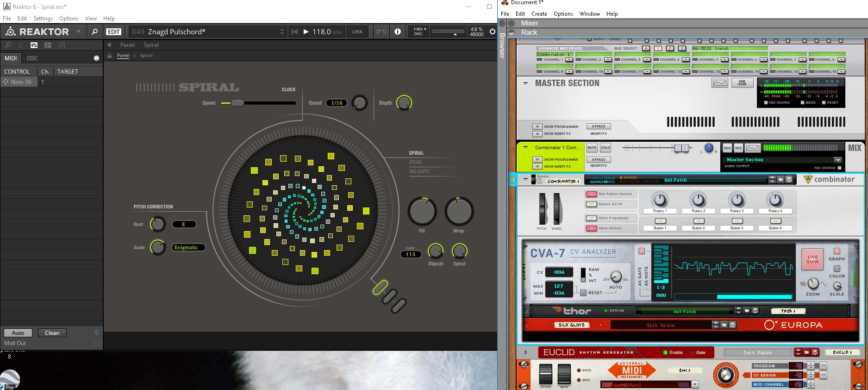
Task: Open the Reason Create menu
Action: coord(539,14)
